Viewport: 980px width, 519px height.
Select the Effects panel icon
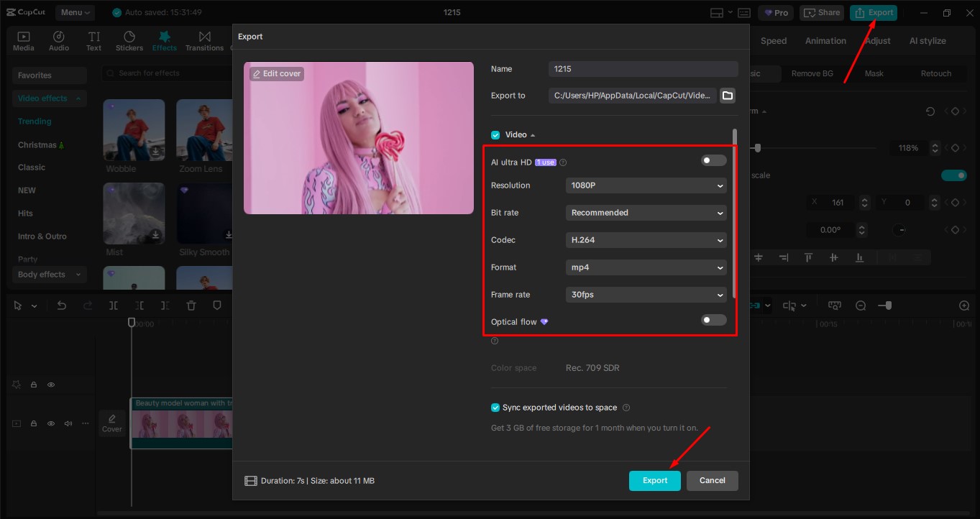tap(164, 40)
